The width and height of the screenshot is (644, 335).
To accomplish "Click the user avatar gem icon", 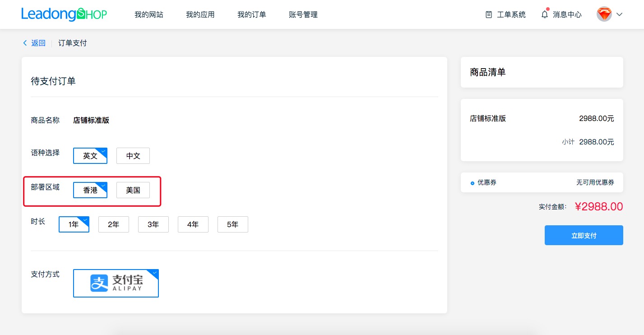I will pyautogui.click(x=604, y=14).
